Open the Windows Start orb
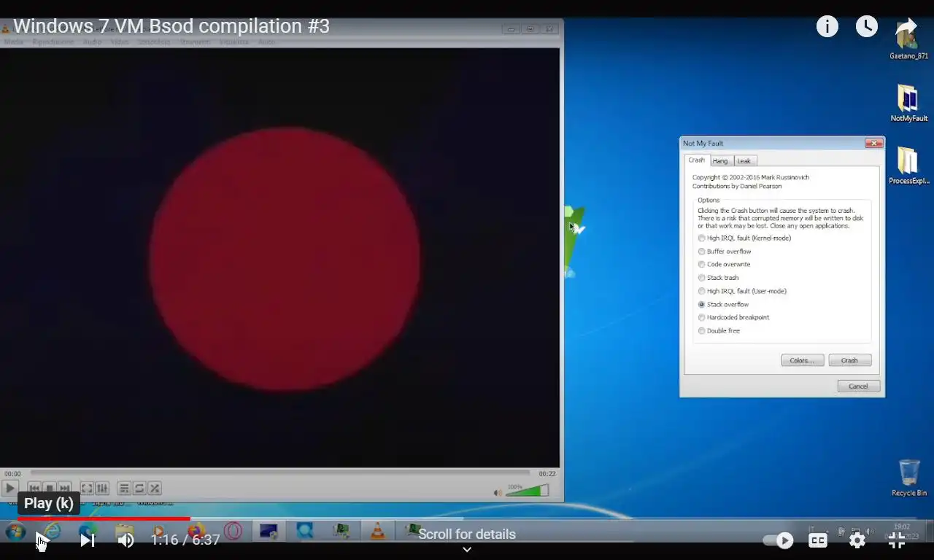The height and width of the screenshot is (560, 934). point(15,532)
